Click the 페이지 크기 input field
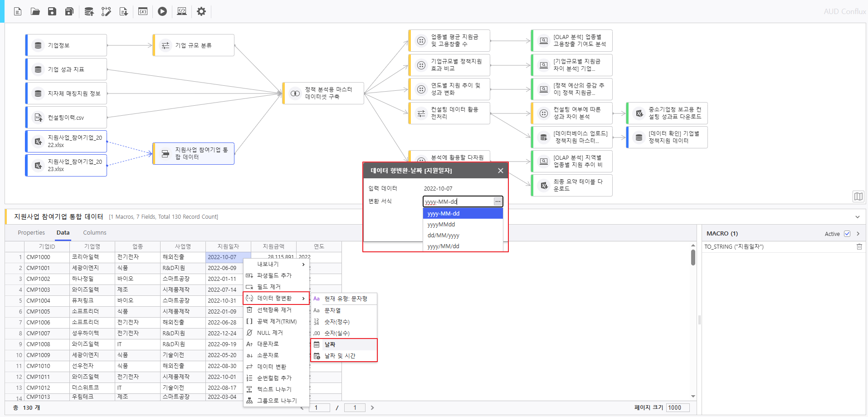Image resolution: width=868 pixels, height=417 pixels. (677, 407)
